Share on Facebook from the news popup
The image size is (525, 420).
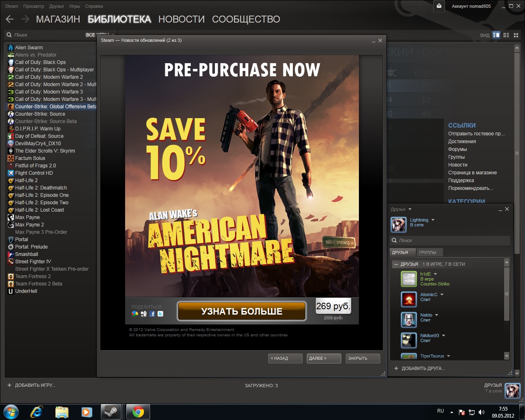[152, 314]
